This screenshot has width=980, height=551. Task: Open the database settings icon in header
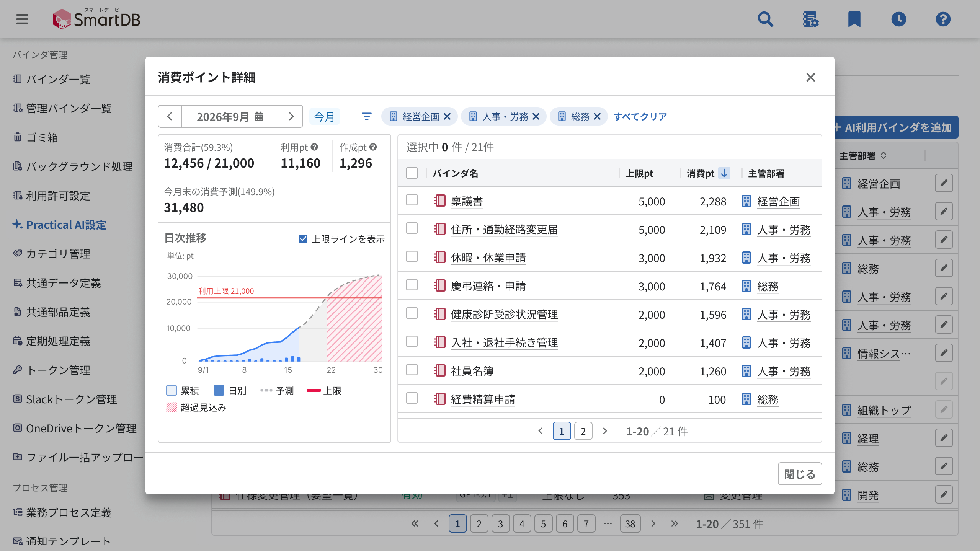(810, 19)
